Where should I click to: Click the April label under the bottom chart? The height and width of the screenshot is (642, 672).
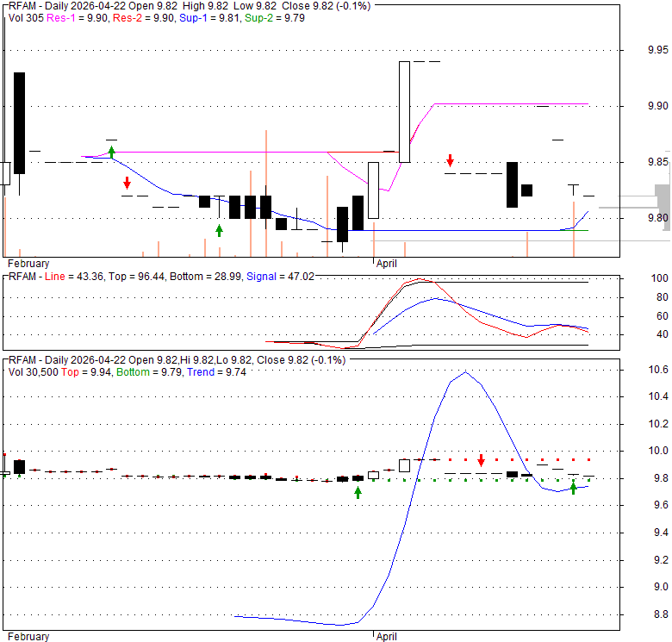[387, 637]
